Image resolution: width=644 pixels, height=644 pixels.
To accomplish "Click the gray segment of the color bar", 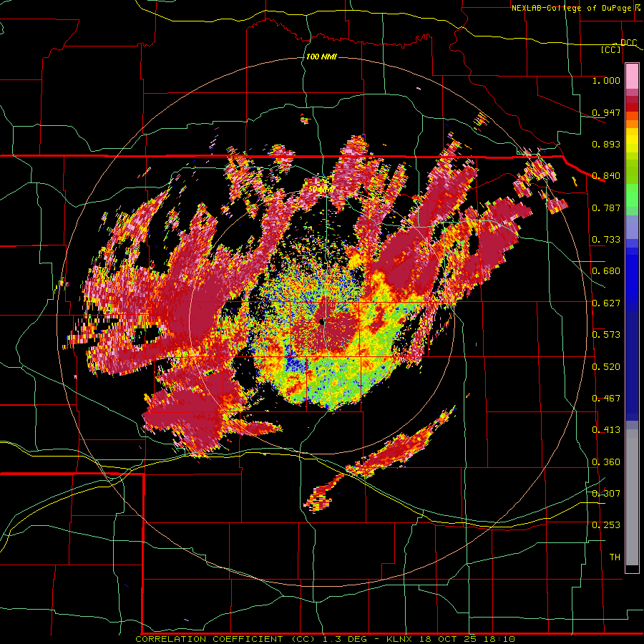I will [632, 497].
